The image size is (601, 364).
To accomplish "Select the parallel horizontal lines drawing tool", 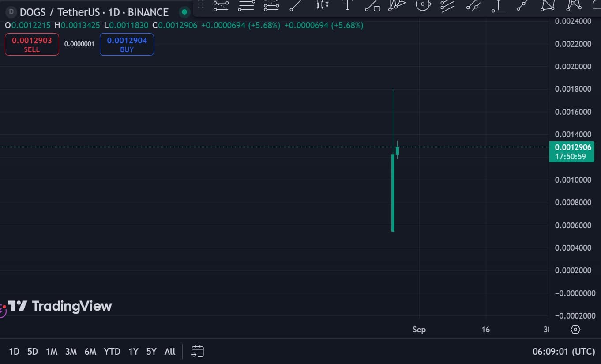I will 246,5.
